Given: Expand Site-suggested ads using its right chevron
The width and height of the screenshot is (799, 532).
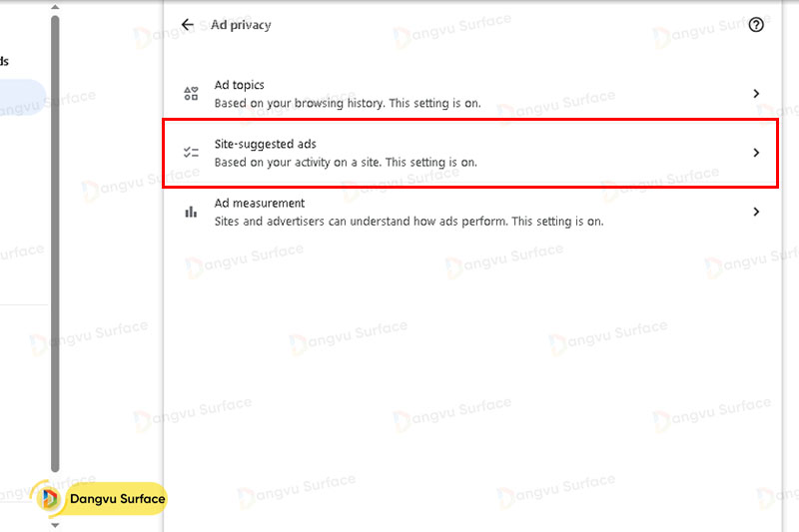Looking at the screenshot, I should click(756, 153).
